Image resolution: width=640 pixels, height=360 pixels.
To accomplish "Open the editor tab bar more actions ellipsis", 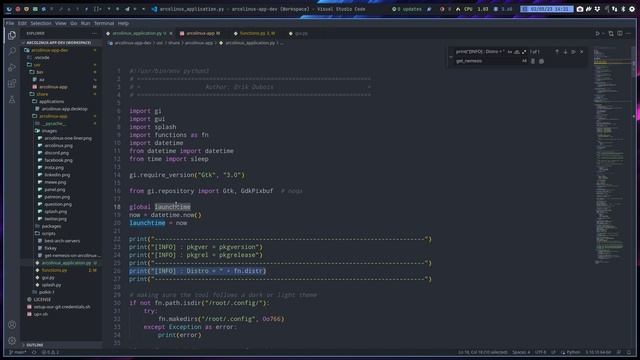I will (x=629, y=33).
